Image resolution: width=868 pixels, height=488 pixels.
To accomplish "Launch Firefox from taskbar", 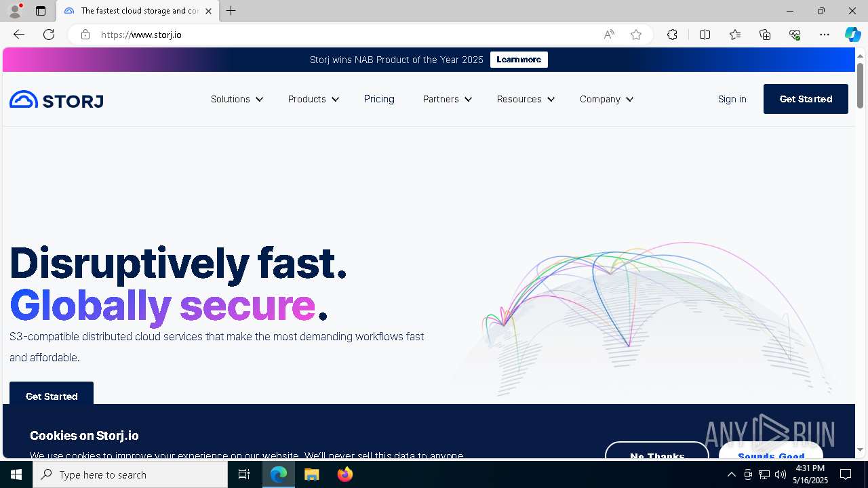I will [x=344, y=474].
